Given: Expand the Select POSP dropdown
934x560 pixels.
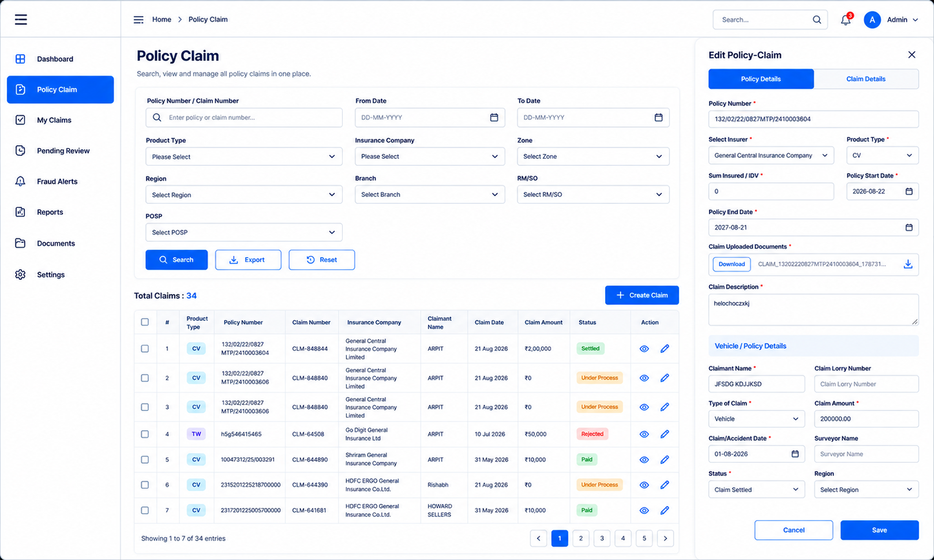Looking at the screenshot, I should click(x=244, y=232).
